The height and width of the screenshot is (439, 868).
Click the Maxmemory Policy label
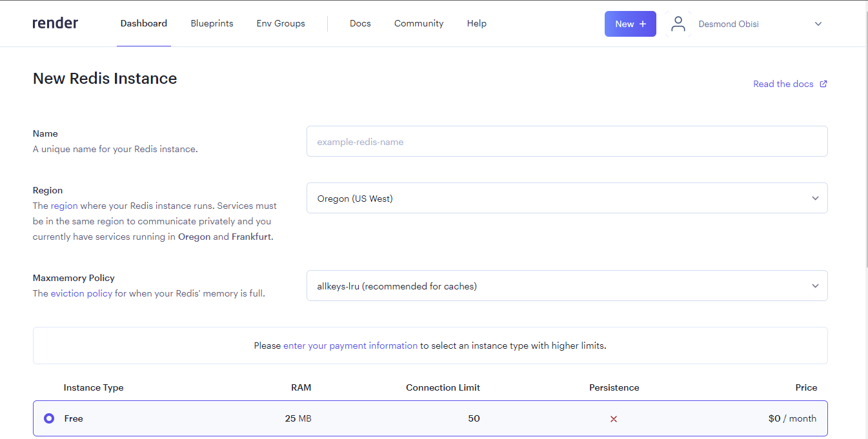(x=74, y=278)
